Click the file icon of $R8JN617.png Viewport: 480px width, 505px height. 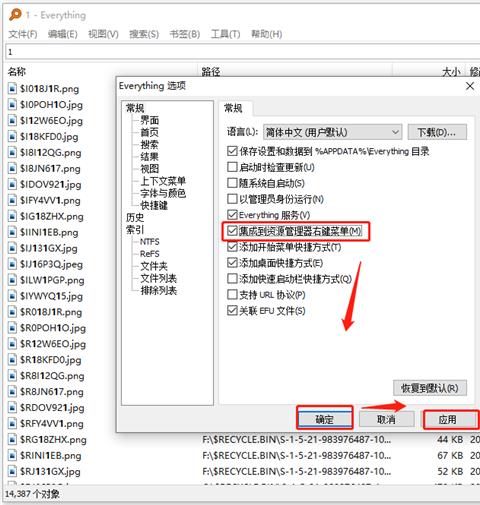12,392
